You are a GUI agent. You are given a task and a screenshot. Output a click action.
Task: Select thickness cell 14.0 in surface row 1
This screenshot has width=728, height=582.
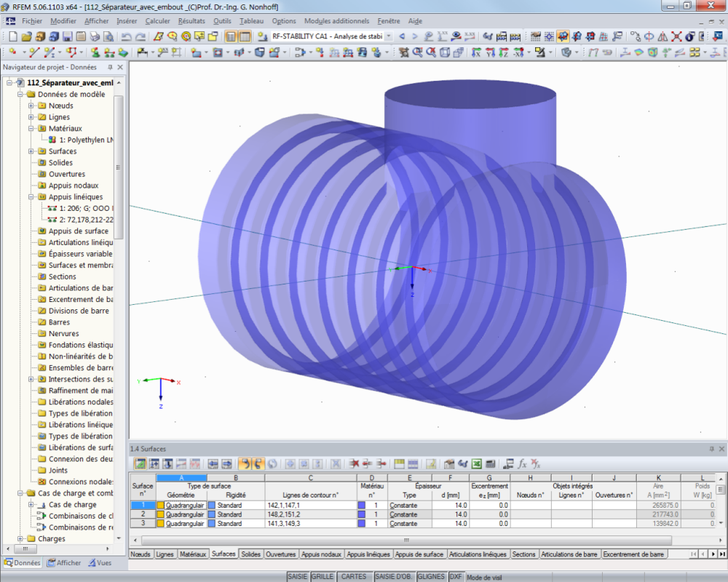tap(451, 505)
